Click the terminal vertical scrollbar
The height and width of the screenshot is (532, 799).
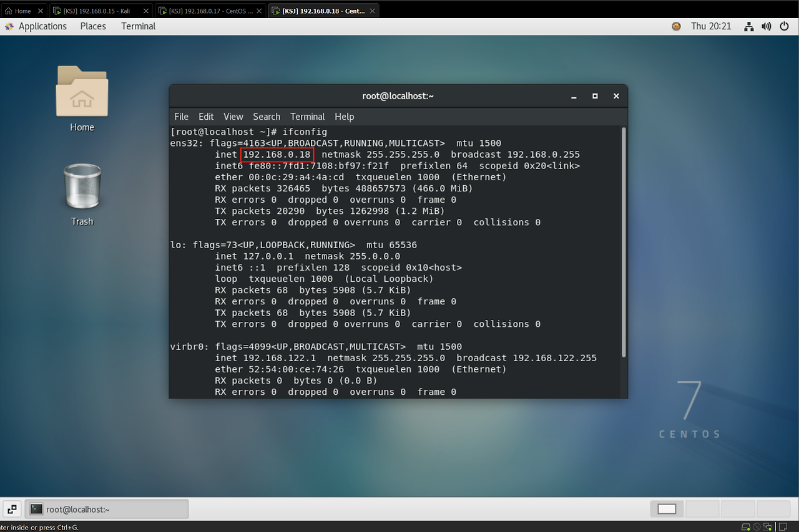[623, 243]
